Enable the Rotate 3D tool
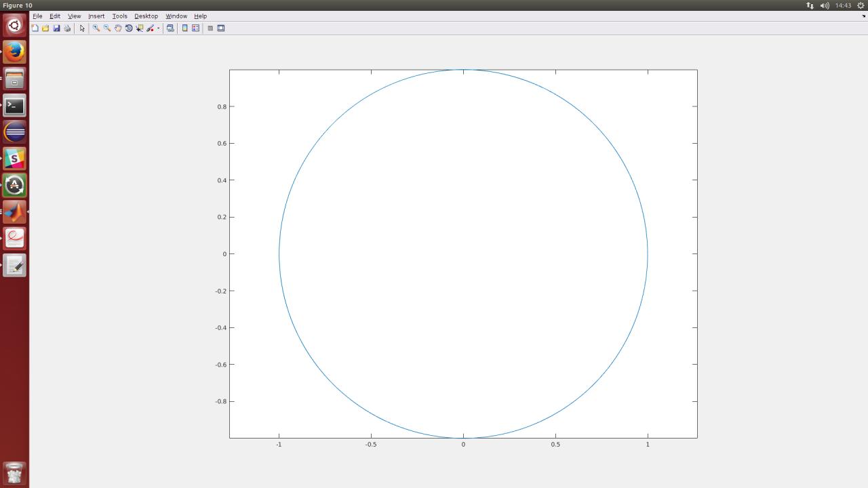This screenshot has height=488, width=868. pos(129,28)
